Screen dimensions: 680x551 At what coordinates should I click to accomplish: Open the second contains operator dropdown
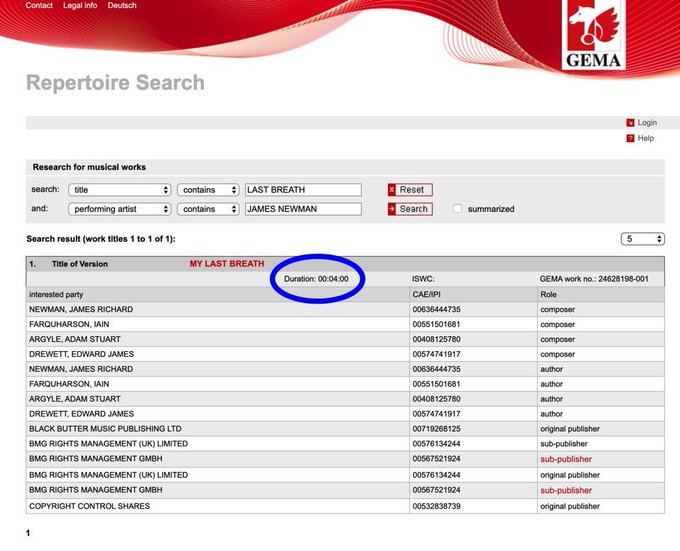click(x=208, y=209)
